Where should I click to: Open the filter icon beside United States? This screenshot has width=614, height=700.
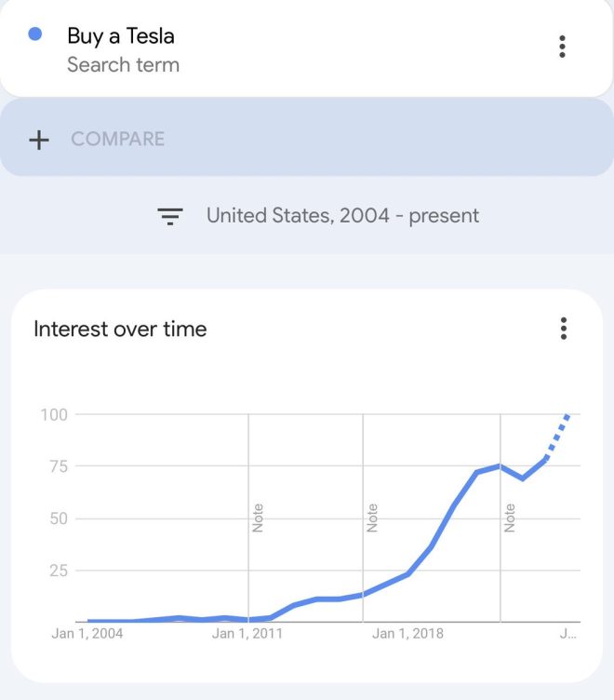click(x=170, y=216)
